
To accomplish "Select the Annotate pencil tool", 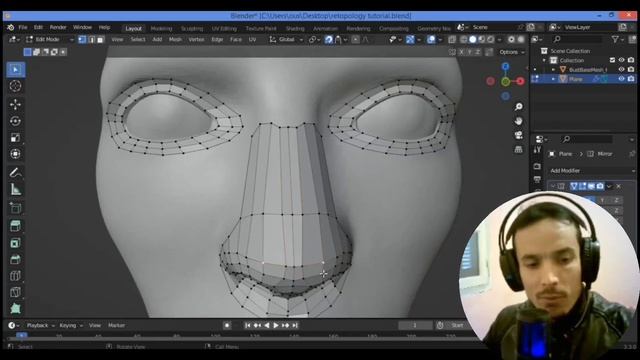I will 16,173.
